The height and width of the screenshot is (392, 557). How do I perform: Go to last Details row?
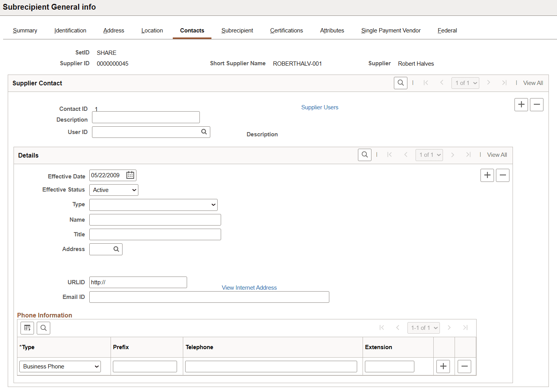468,154
